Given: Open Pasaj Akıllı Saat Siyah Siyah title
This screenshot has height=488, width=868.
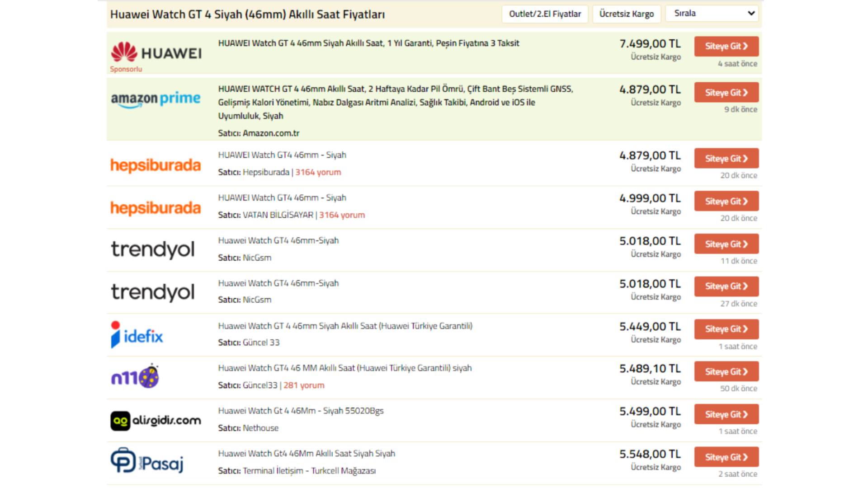Looking at the screenshot, I should [307, 454].
